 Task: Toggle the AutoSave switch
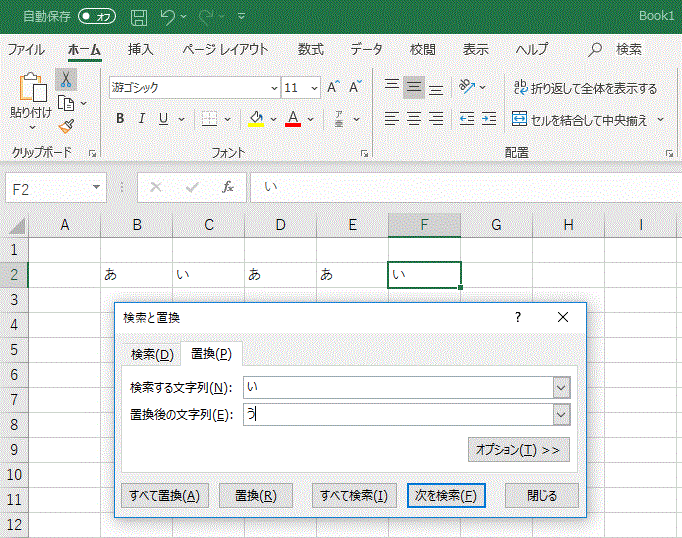pos(97,17)
